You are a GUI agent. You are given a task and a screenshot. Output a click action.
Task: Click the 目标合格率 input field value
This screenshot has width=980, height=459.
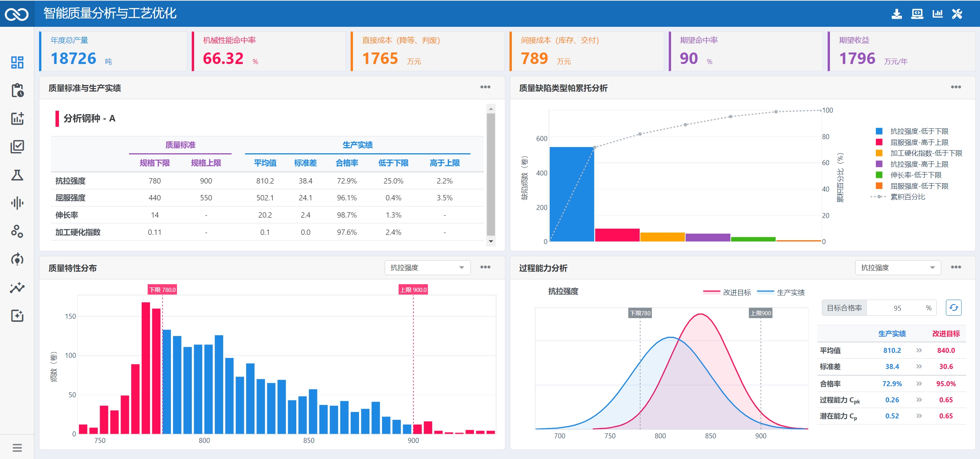point(897,308)
